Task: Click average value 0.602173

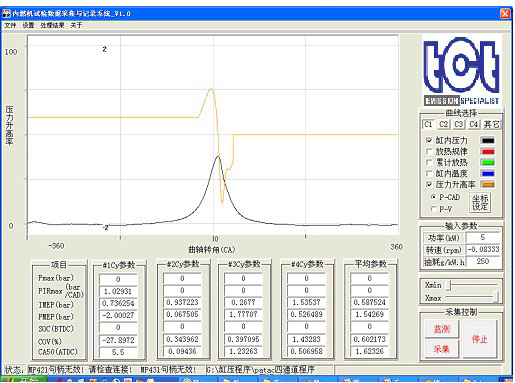Action: click(x=369, y=339)
